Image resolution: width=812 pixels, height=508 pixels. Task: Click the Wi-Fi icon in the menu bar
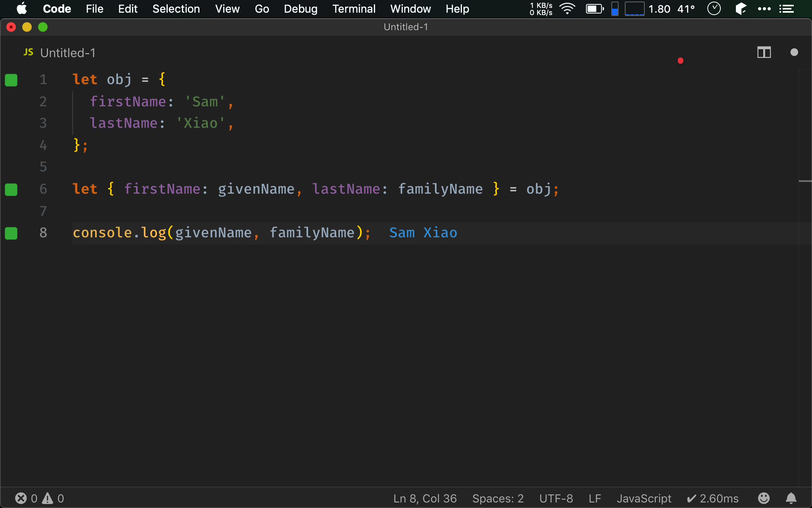tap(567, 9)
